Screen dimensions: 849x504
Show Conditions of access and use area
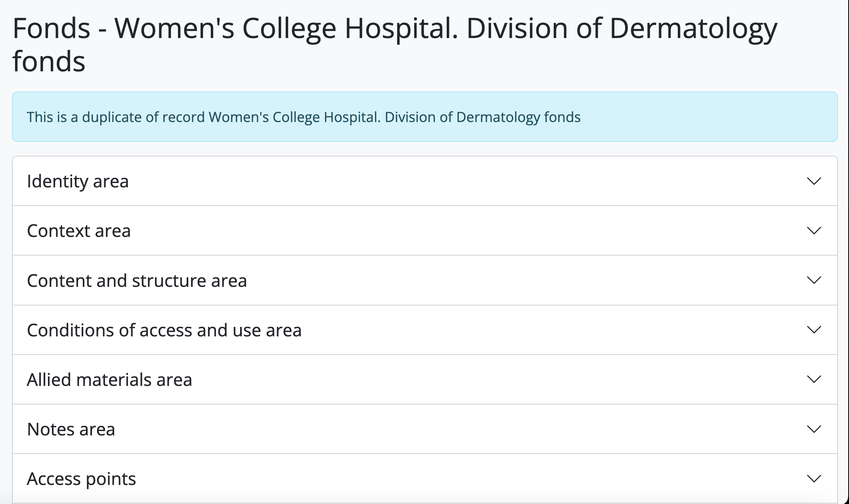point(164,330)
